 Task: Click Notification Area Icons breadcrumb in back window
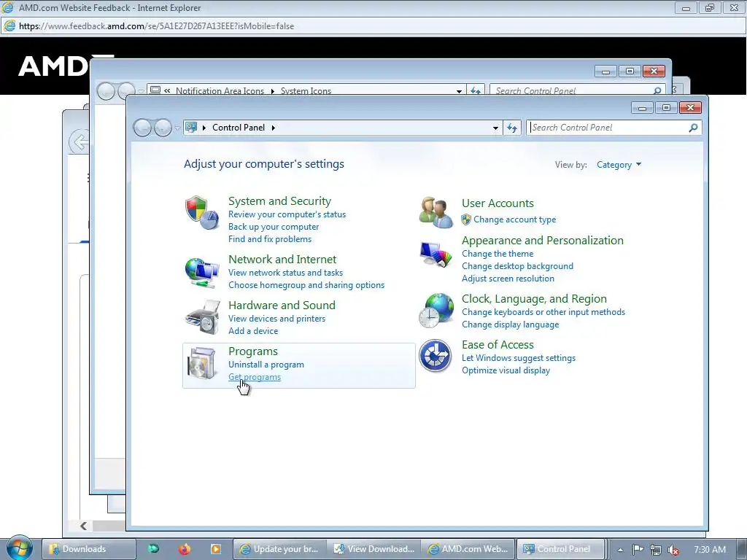(220, 90)
